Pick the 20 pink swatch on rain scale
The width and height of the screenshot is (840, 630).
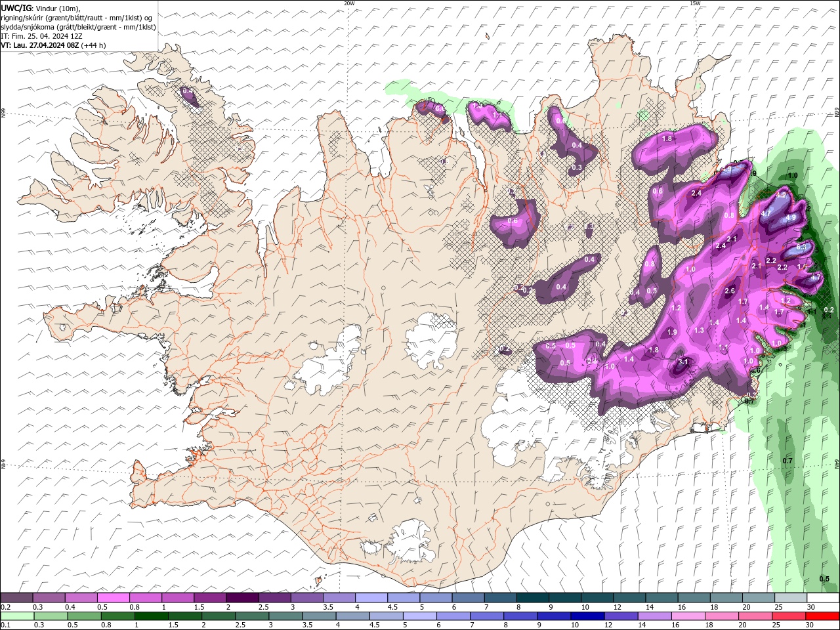(x=756, y=616)
